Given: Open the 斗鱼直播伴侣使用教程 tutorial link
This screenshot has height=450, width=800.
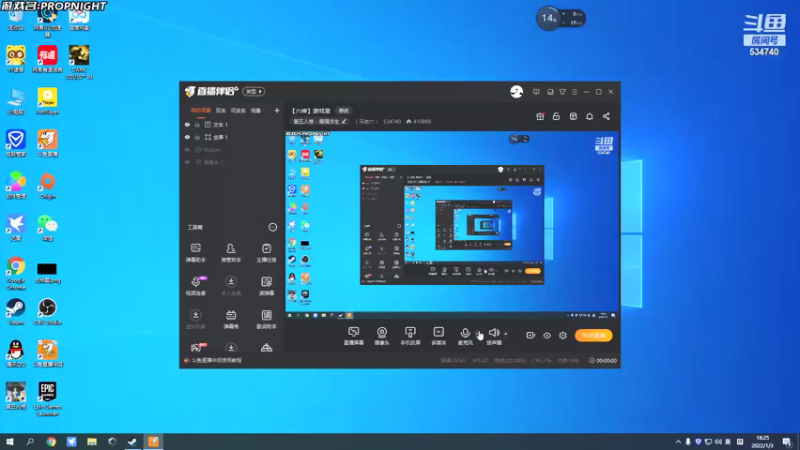Looking at the screenshot, I should click(x=216, y=360).
